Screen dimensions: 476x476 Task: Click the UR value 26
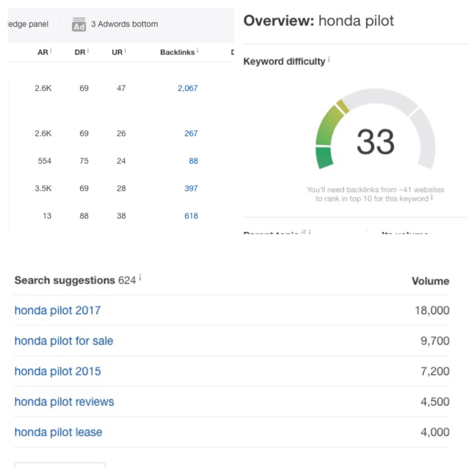click(x=121, y=133)
